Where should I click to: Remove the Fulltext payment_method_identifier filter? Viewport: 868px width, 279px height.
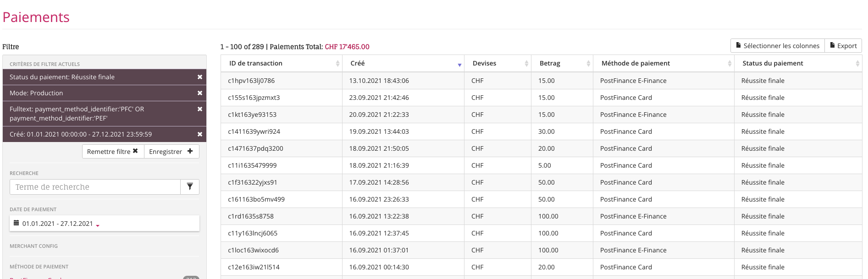pos(200,109)
